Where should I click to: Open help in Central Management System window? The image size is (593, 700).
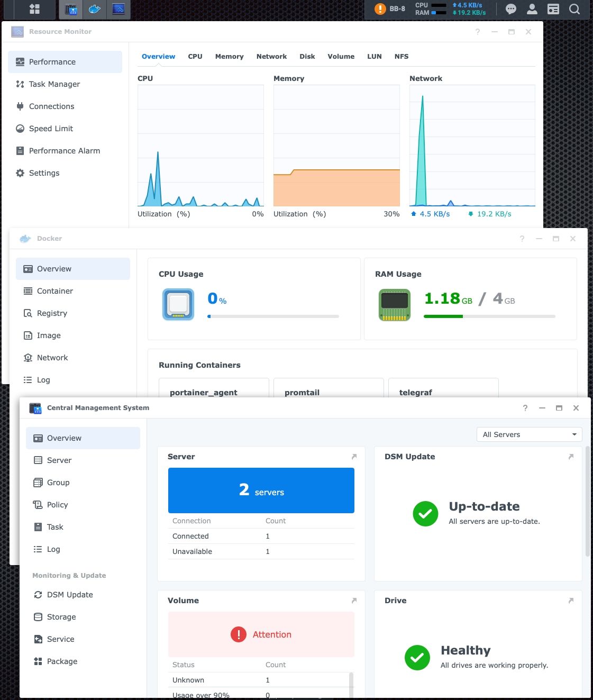[525, 408]
